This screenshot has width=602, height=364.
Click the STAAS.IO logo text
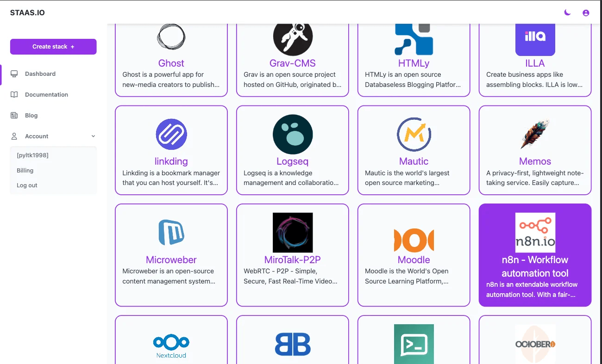click(27, 13)
